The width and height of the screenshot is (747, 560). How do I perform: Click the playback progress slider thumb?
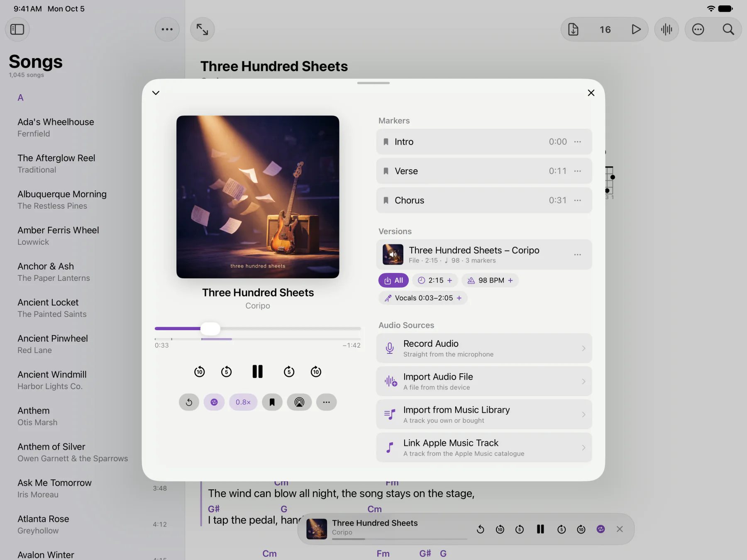click(210, 329)
